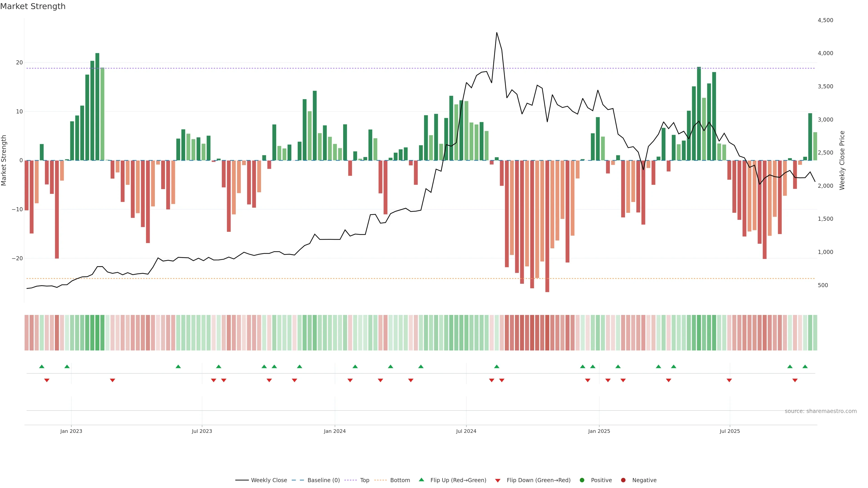Click the peak of the weekly close line
The width and height of the screenshot is (868, 488).
click(497, 33)
